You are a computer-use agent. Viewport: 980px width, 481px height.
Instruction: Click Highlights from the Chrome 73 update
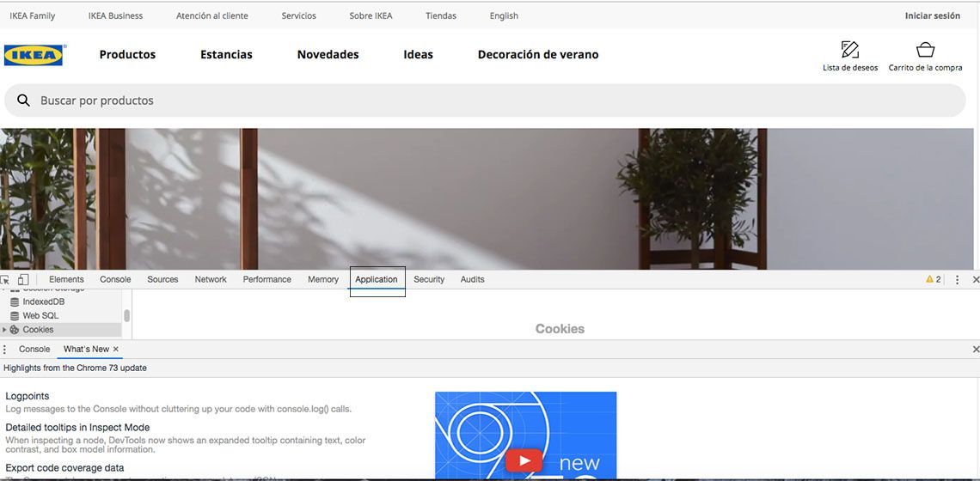point(75,368)
